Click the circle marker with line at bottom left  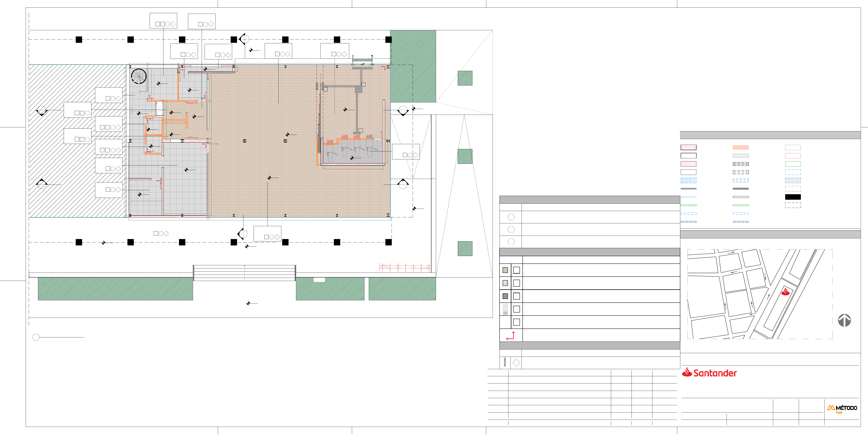[36, 337]
